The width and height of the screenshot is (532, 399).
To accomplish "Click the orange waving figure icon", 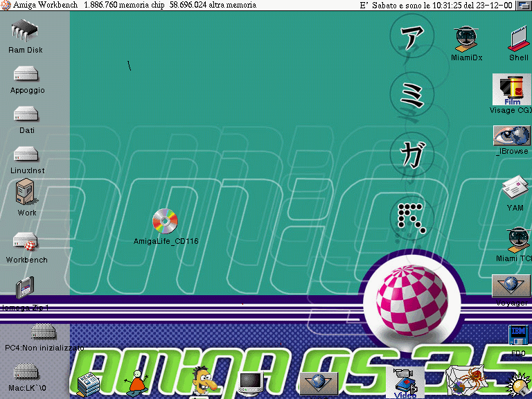I will (x=136, y=382).
